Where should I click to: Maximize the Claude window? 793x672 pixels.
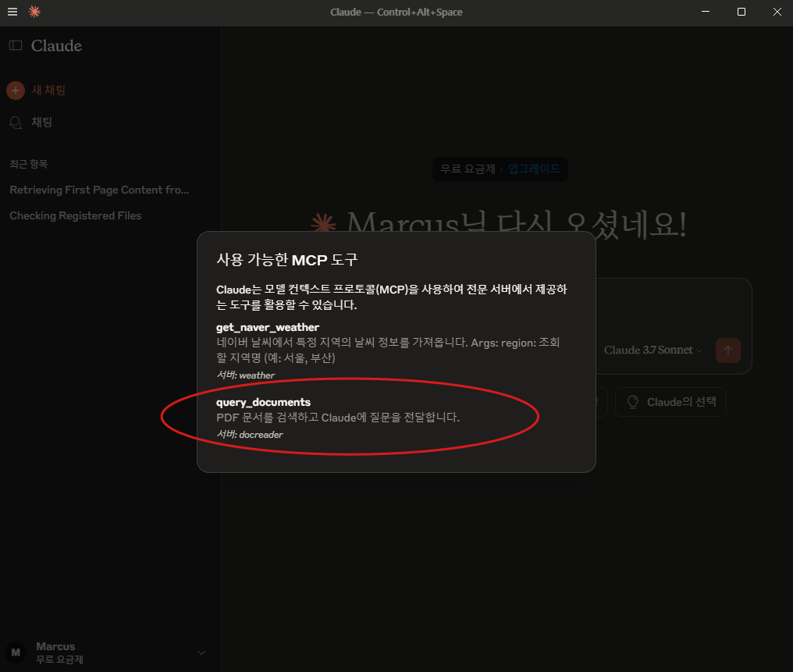(741, 12)
